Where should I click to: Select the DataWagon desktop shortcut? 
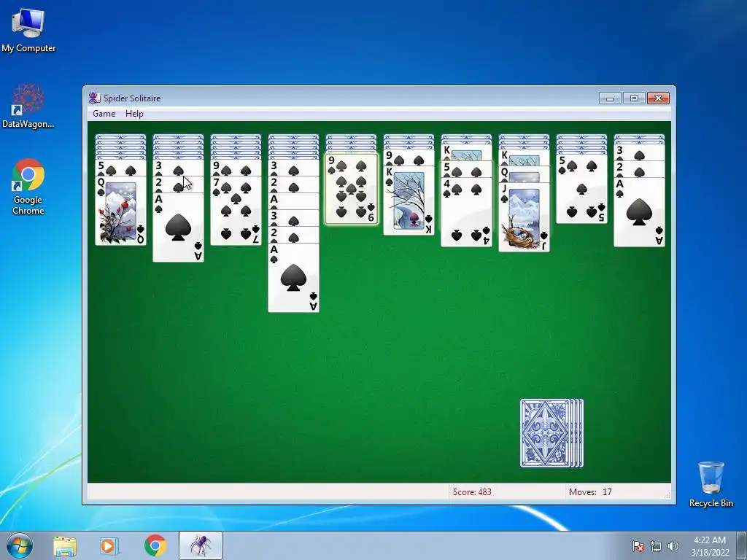tap(28, 106)
